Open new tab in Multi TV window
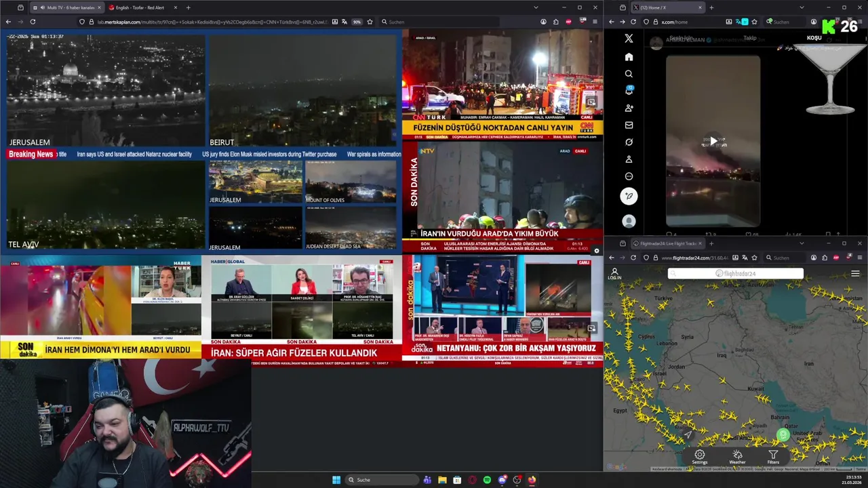 coord(188,7)
